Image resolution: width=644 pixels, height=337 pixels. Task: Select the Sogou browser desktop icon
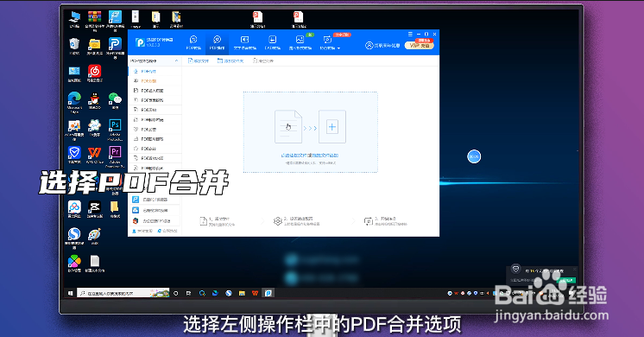[74, 238]
